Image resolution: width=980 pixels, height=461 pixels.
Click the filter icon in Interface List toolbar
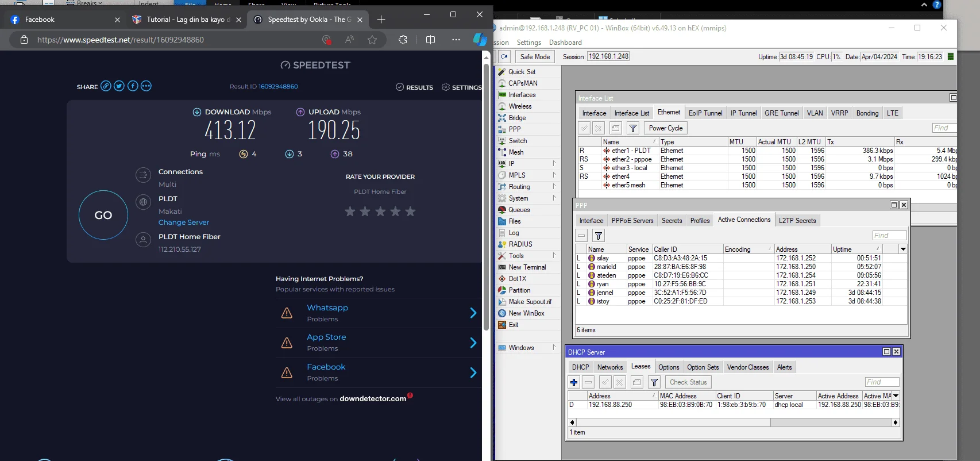tap(632, 128)
